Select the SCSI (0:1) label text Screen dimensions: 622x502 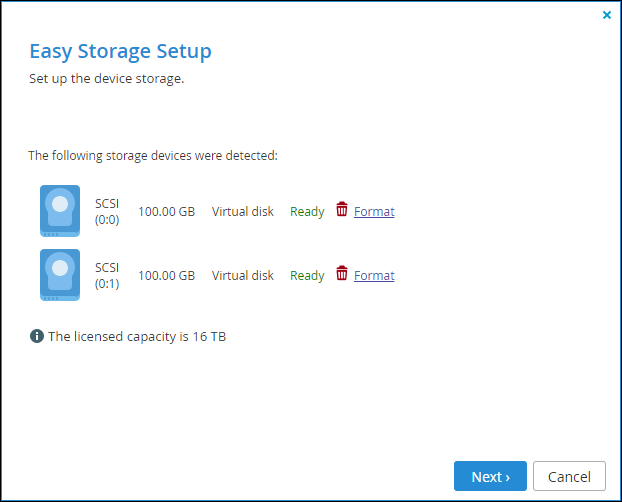107,275
